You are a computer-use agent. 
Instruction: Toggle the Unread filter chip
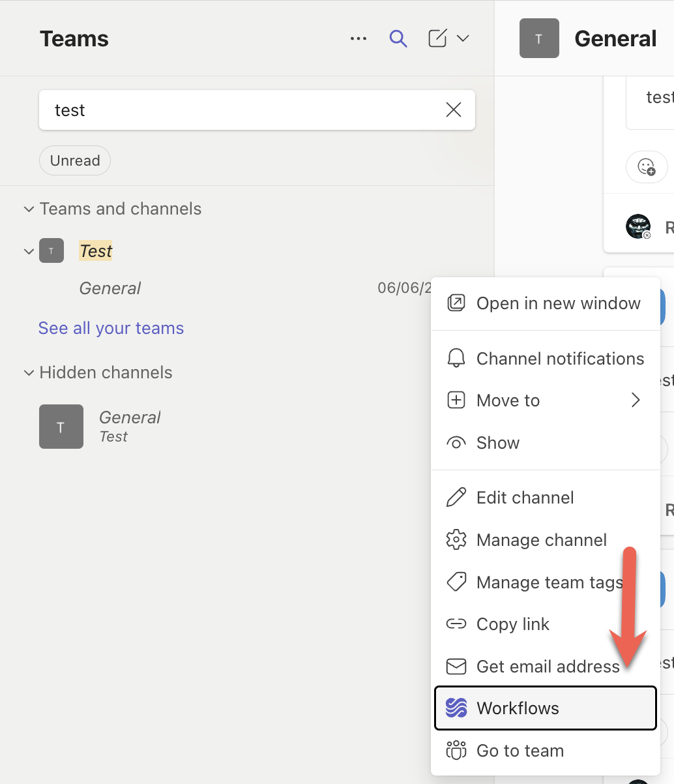[75, 160]
